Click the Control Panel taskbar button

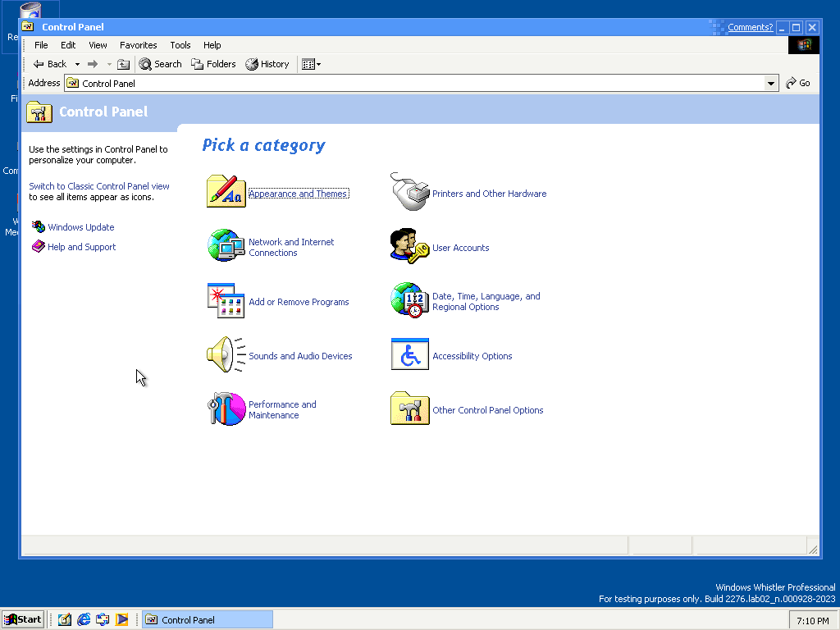[x=208, y=619]
